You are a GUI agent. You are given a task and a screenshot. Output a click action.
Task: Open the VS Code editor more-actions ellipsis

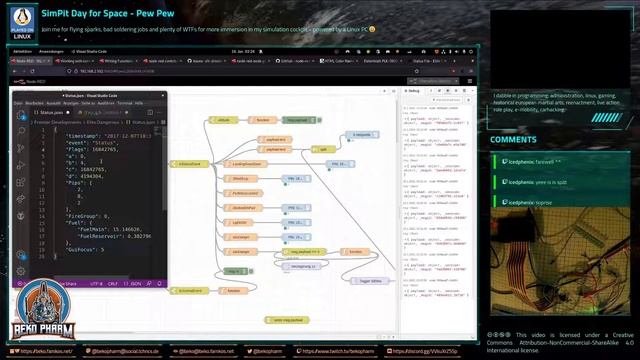tap(159, 112)
